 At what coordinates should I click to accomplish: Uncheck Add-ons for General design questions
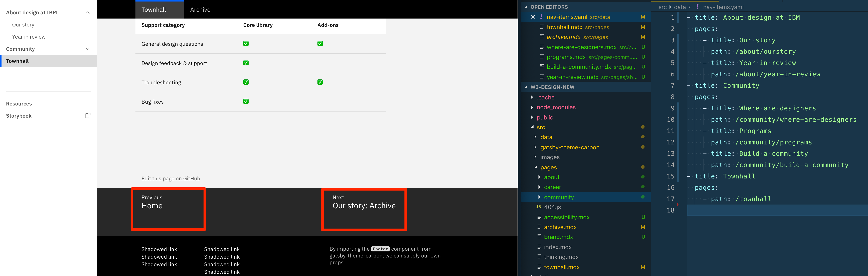point(320,43)
